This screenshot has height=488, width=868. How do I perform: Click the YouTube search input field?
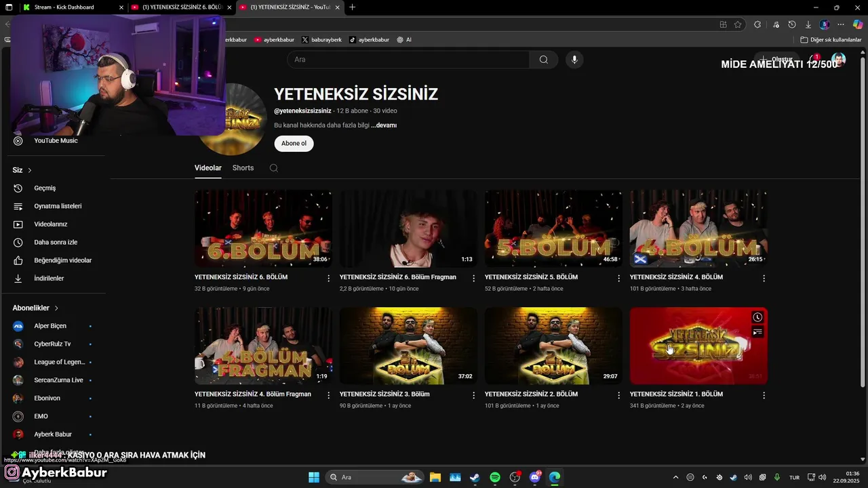[408, 60]
